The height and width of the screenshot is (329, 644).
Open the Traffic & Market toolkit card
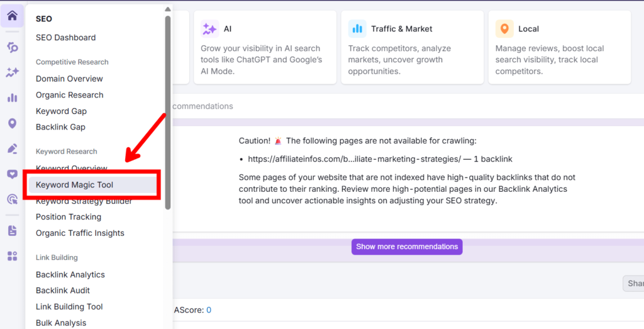point(413,47)
